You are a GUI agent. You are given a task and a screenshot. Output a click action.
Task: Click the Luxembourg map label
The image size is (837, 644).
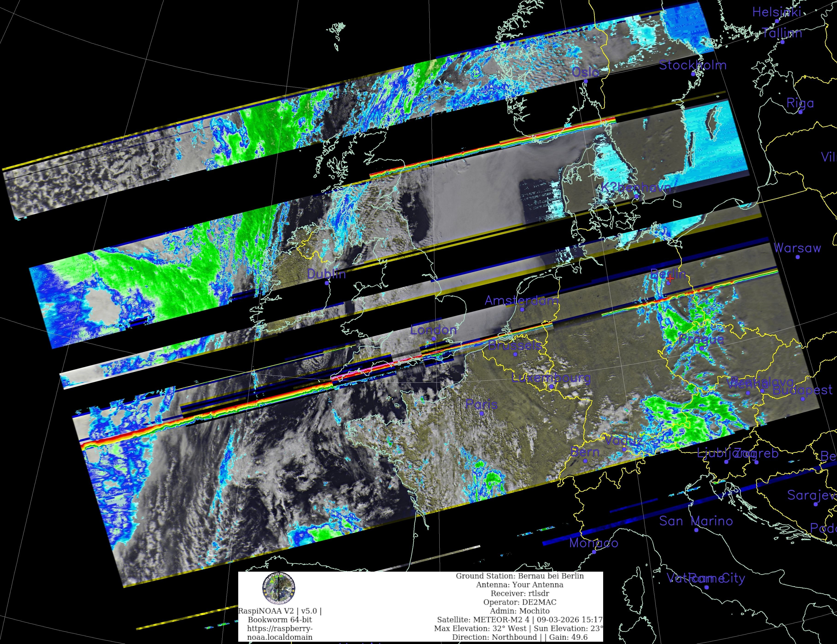pyautogui.click(x=551, y=378)
